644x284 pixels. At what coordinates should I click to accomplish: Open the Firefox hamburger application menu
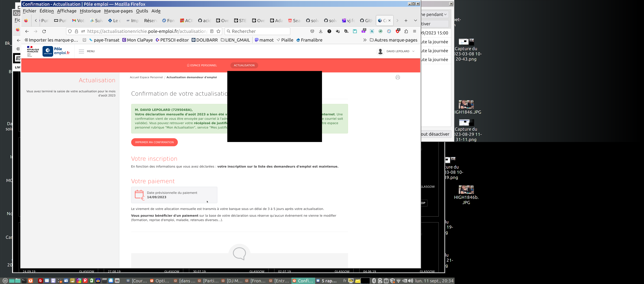pyautogui.click(x=414, y=31)
